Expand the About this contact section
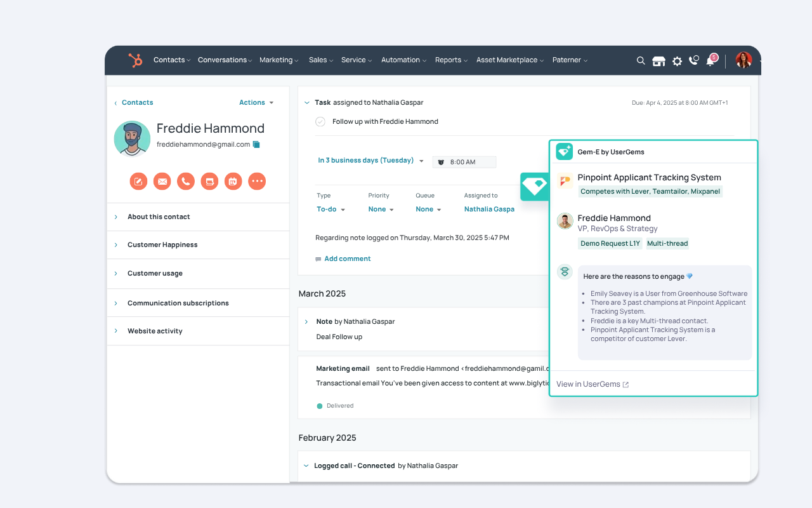 pyautogui.click(x=159, y=217)
